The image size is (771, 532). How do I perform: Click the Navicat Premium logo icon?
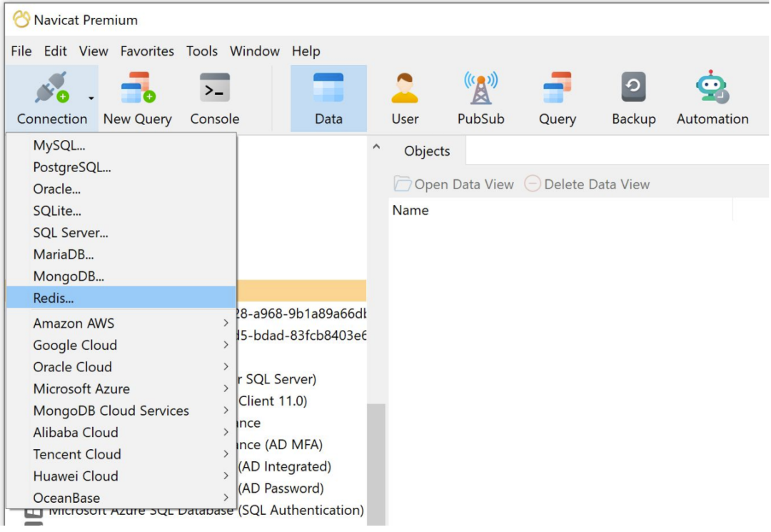21,20
